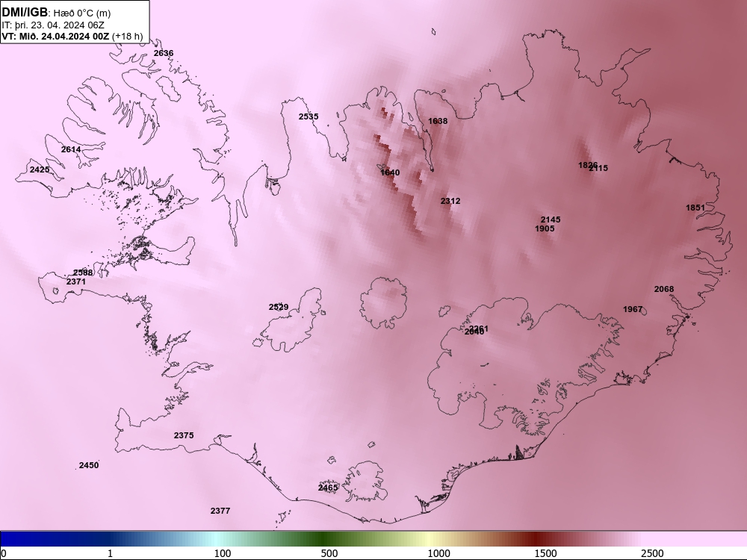Click the 2312 value label

450,202
